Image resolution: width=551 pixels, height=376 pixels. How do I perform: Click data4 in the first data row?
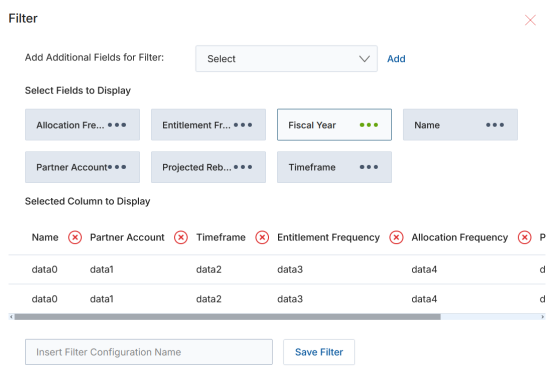(424, 270)
